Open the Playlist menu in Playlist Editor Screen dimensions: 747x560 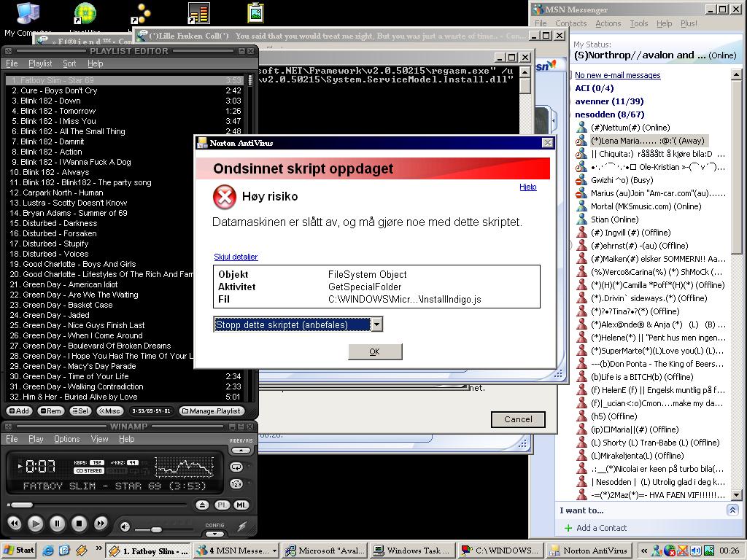(40, 63)
